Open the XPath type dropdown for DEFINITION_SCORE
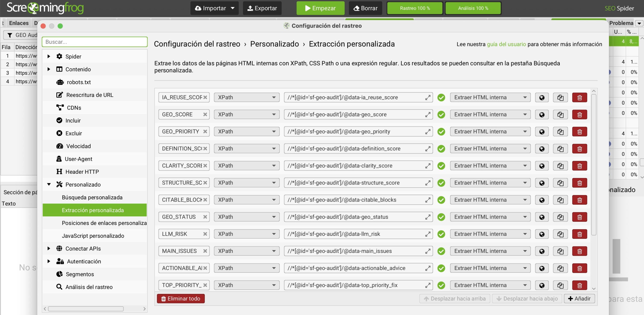Image resolution: width=644 pixels, height=315 pixels. point(246,149)
